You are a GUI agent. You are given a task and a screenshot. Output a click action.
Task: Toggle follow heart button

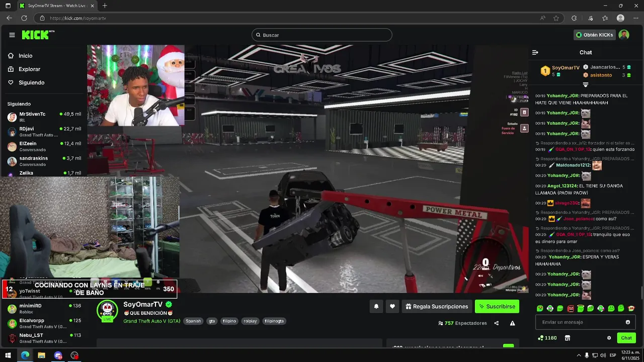coord(392,306)
